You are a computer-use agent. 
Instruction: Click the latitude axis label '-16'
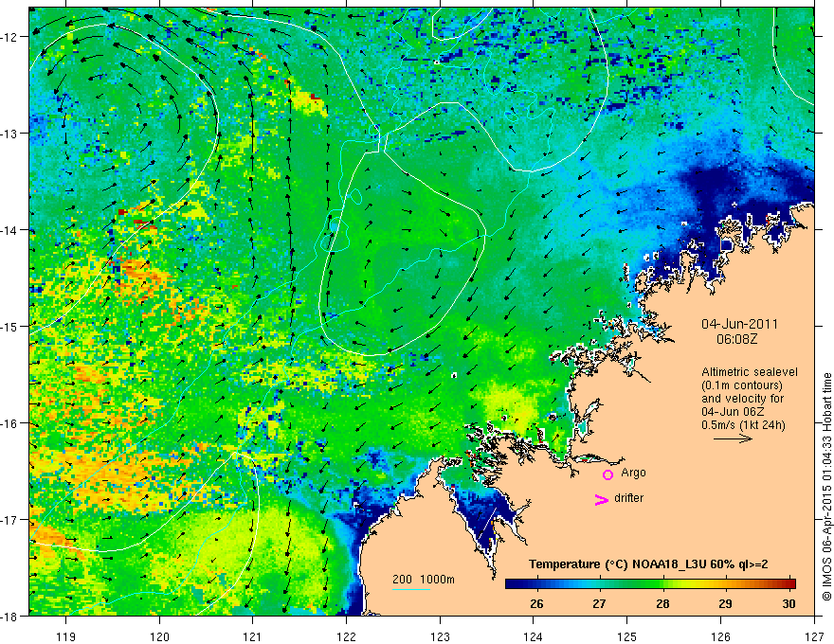pyautogui.click(x=9, y=423)
